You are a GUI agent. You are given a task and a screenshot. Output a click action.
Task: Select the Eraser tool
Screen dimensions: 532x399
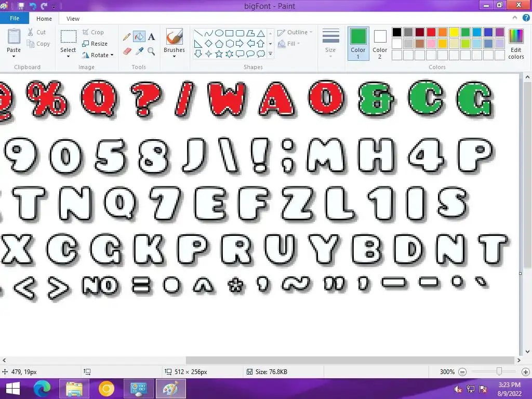click(127, 51)
